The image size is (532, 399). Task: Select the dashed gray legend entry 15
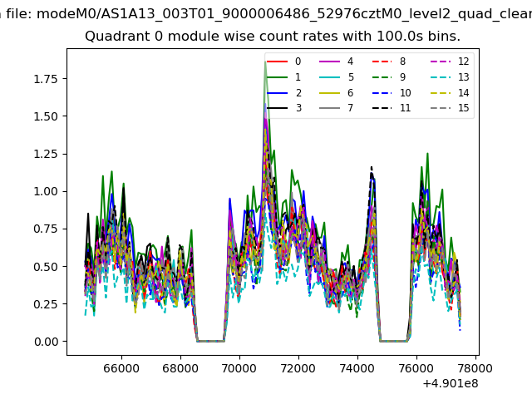coord(440,109)
